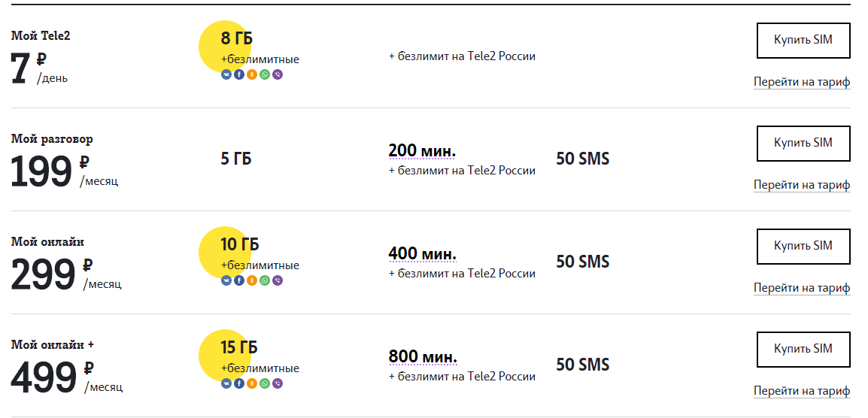Click WhatsApp icon in Мой онлайн tariff
Image resolution: width=868 pixels, height=418 pixels.
[265, 280]
